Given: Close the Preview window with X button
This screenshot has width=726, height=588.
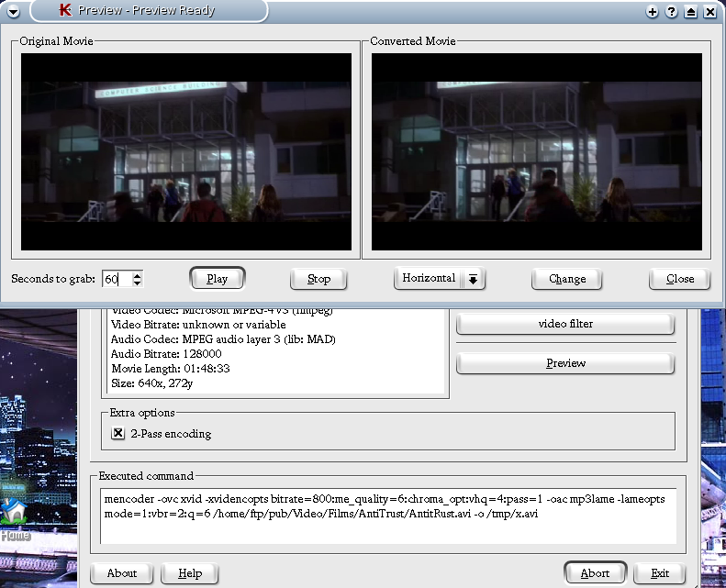Looking at the screenshot, I should point(710,12).
